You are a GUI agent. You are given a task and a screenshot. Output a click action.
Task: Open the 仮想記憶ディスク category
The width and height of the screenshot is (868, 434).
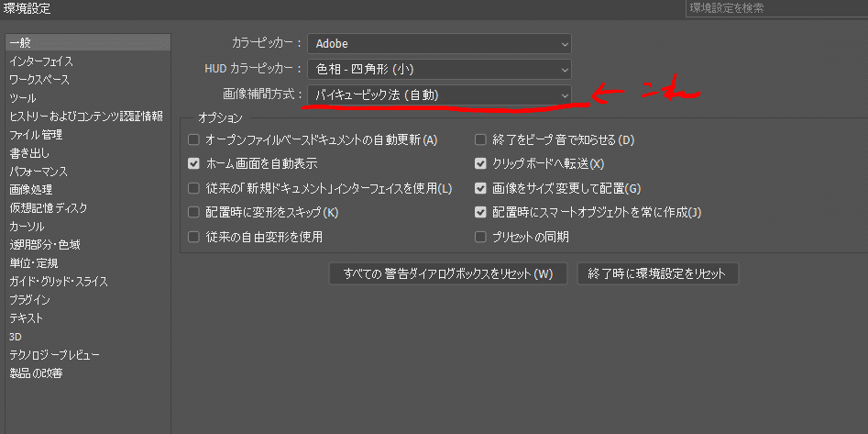(49, 208)
